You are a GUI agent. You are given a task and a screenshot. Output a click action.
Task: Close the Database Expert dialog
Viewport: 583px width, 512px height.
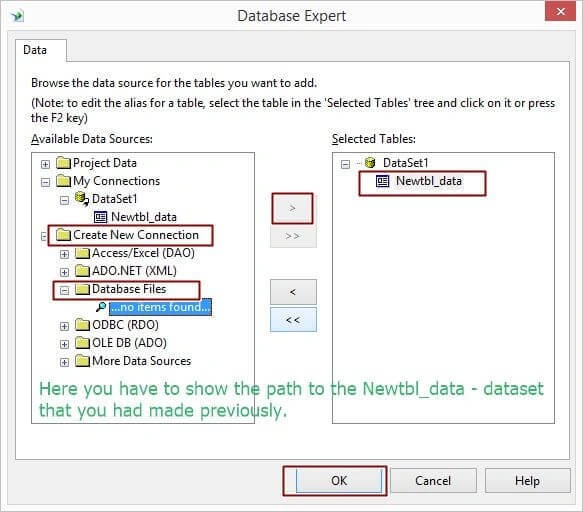[x=560, y=11]
